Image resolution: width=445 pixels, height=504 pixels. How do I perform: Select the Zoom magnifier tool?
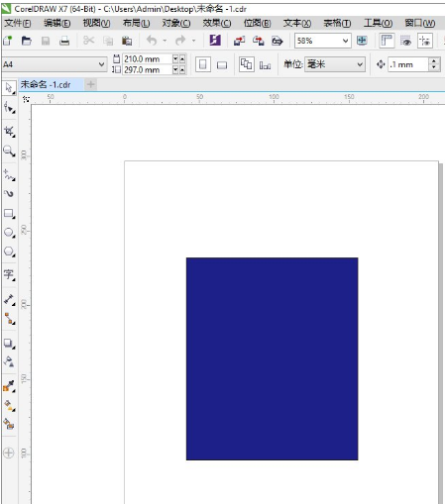pos(9,151)
